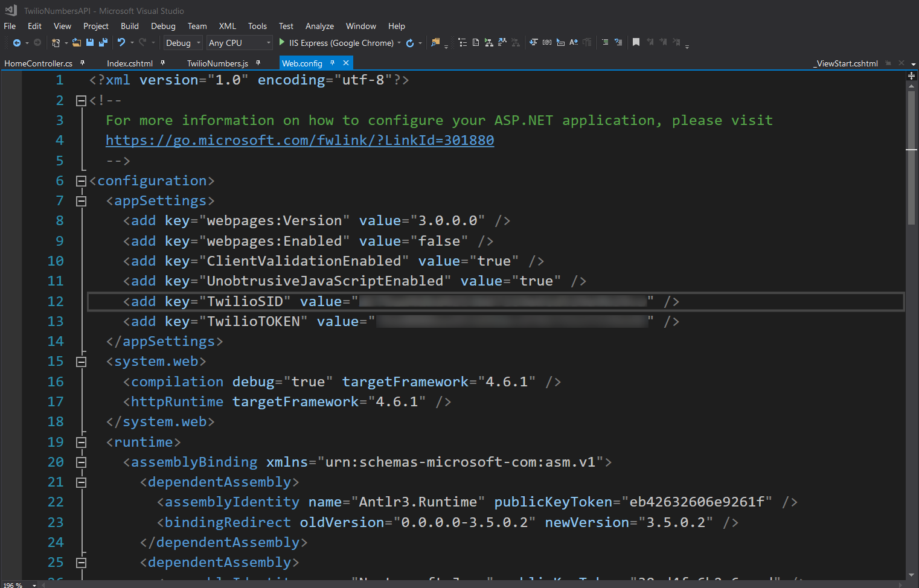Collapse the dependentAssembly node on line 21

81,482
